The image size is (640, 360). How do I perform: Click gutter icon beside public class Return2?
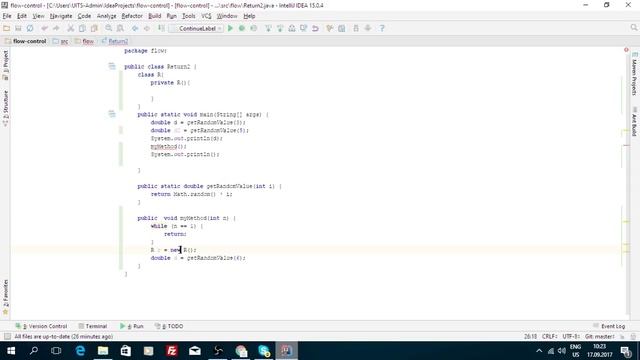pos(112,66)
